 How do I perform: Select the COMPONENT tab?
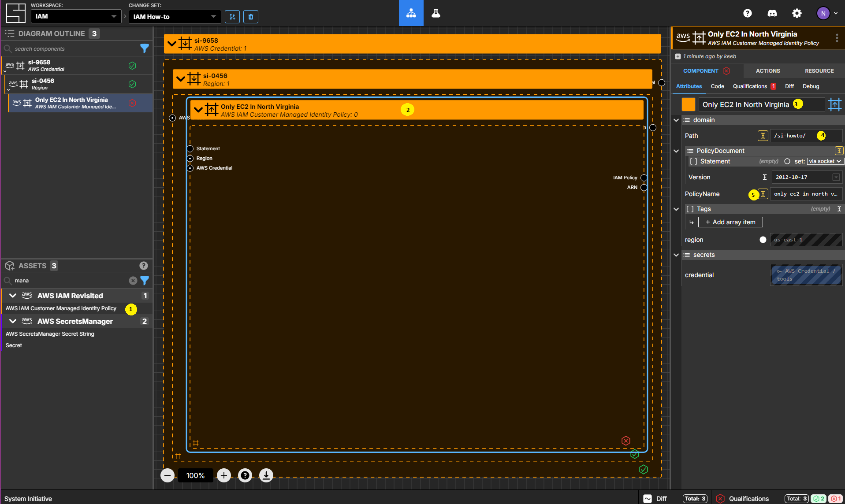707,70
